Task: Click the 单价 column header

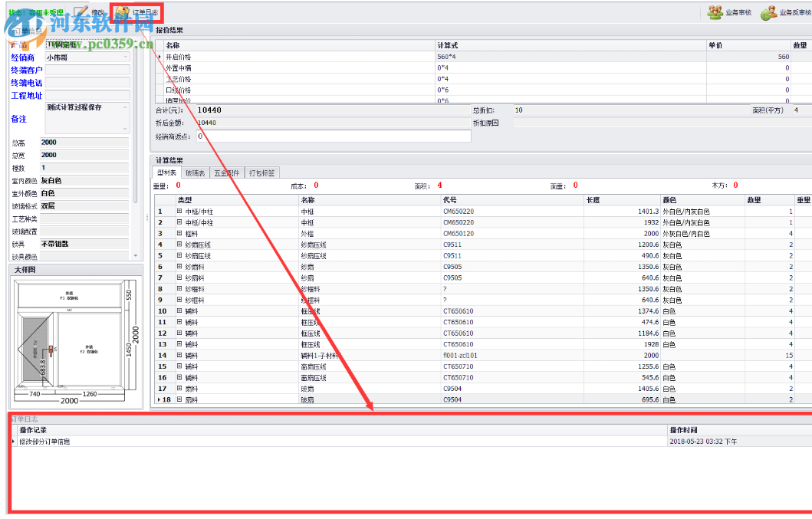Action: coord(748,45)
